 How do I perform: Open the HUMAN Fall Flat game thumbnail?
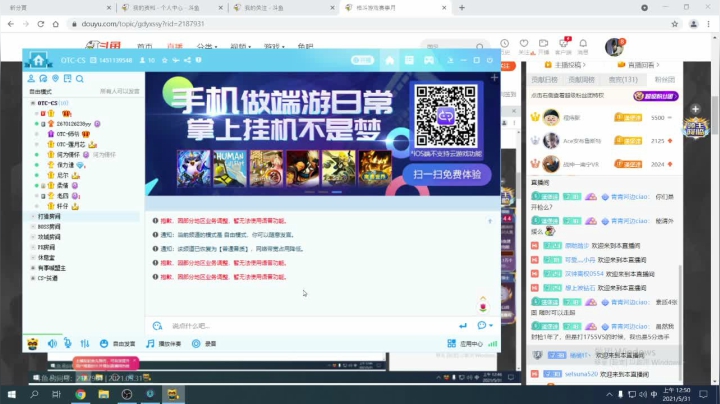(230, 168)
